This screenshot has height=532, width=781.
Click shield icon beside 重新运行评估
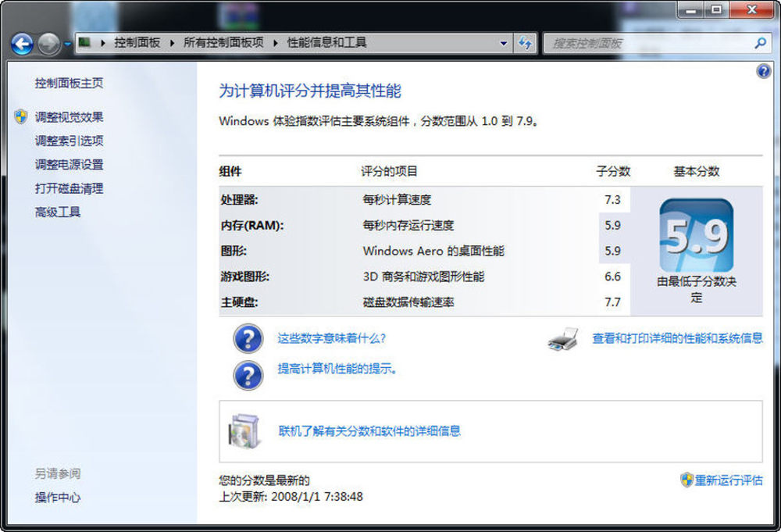point(686,480)
